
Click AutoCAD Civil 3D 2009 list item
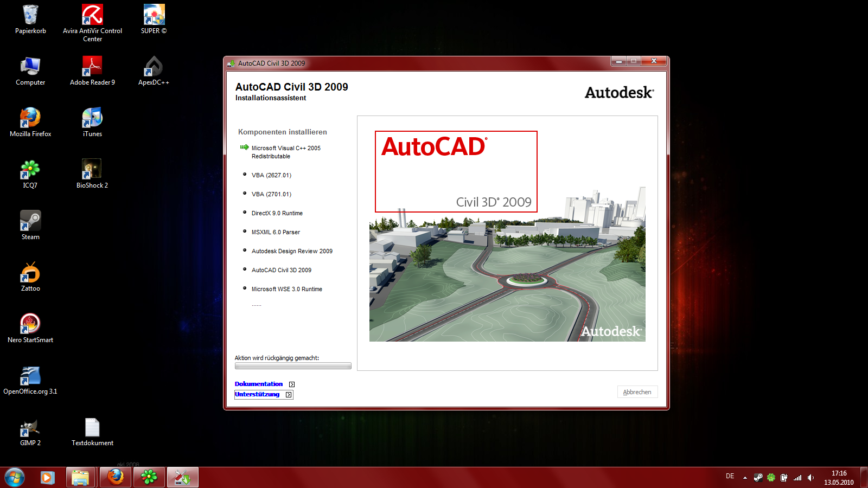click(281, 270)
